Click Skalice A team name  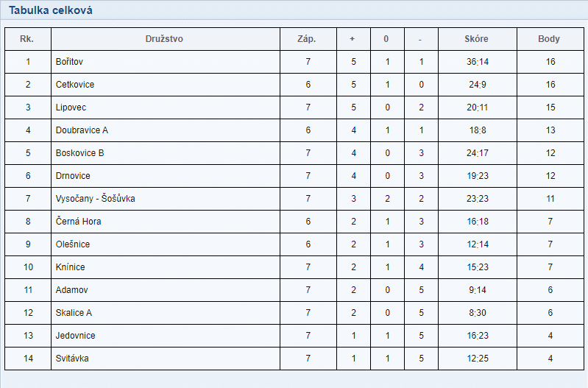(x=74, y=313)
